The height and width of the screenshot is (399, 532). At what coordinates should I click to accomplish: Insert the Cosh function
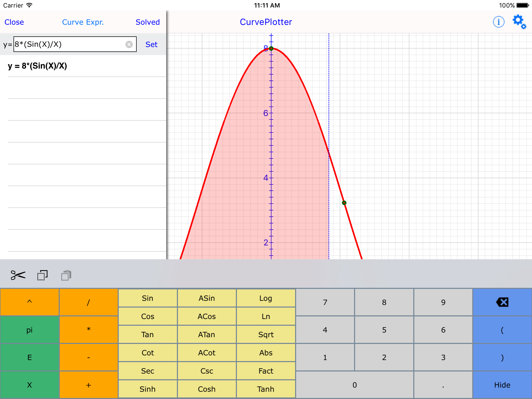207,389
